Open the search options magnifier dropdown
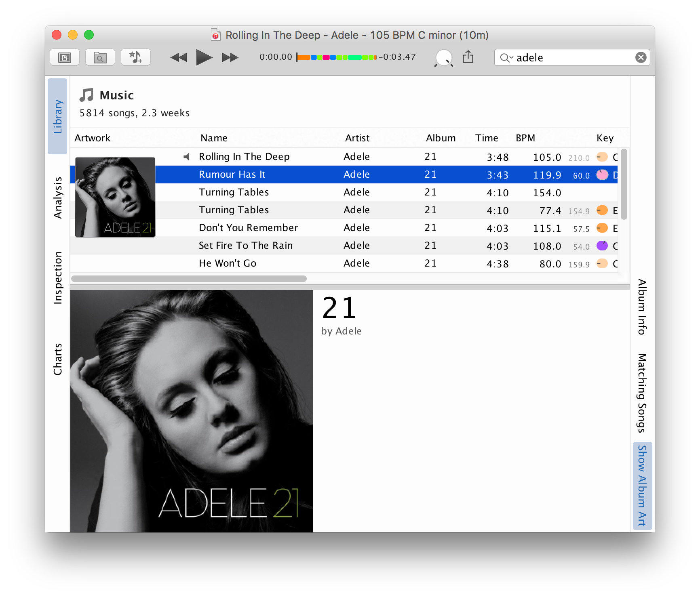The width and height of the screenshot is (700, 597). point(506,58)
